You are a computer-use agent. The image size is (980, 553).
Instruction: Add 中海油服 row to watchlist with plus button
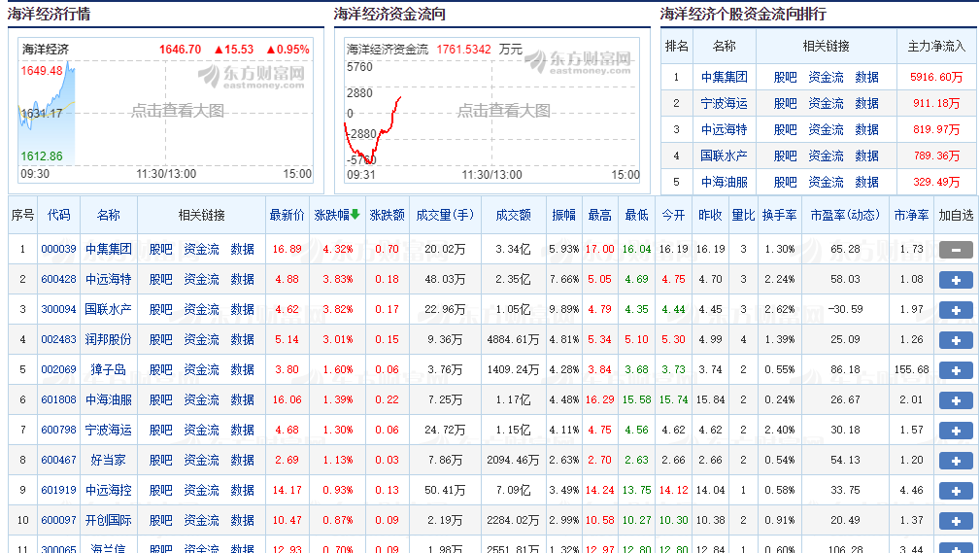point(956,399)
